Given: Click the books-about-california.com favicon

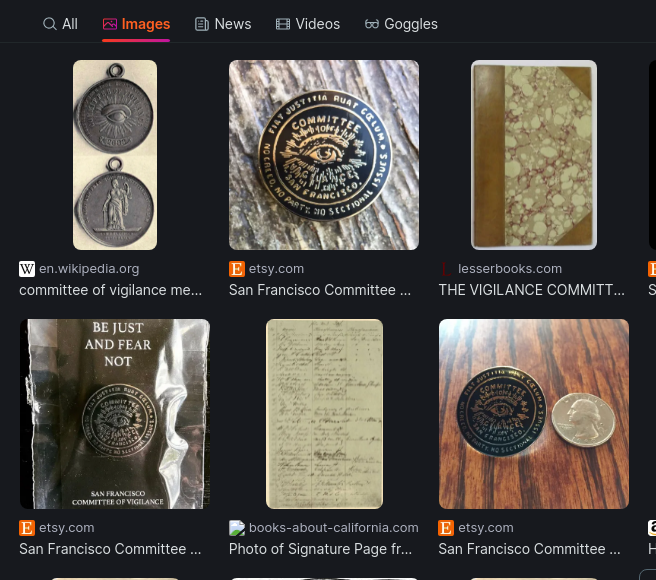Looking at the screenshot, I should click(x=237, y=528).
